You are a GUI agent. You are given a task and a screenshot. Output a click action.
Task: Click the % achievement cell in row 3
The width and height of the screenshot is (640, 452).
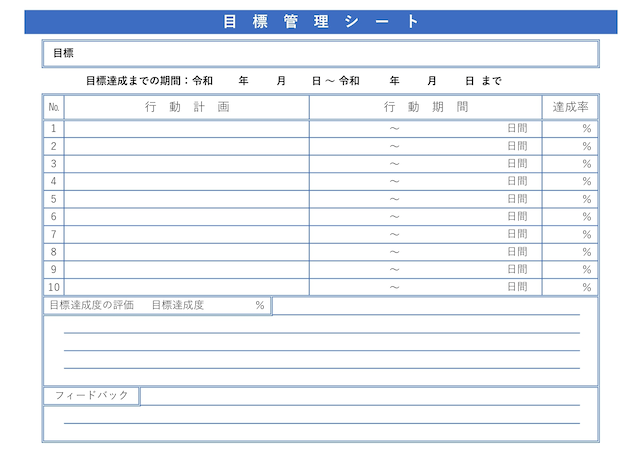[x=570, y=164]
